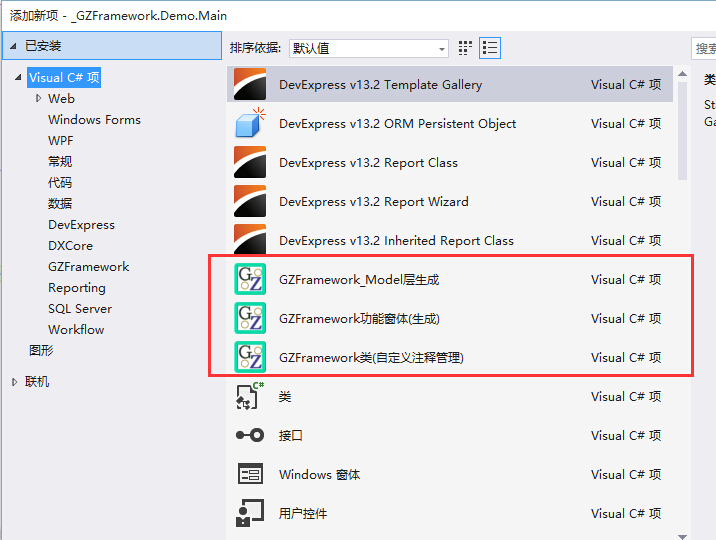Select the 图形 category
The image size is (716, 540).
tap(41, 351)
